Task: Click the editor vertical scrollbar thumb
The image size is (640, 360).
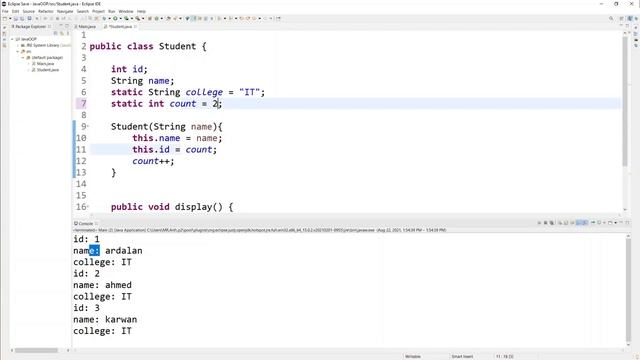Action: point(625,101)
